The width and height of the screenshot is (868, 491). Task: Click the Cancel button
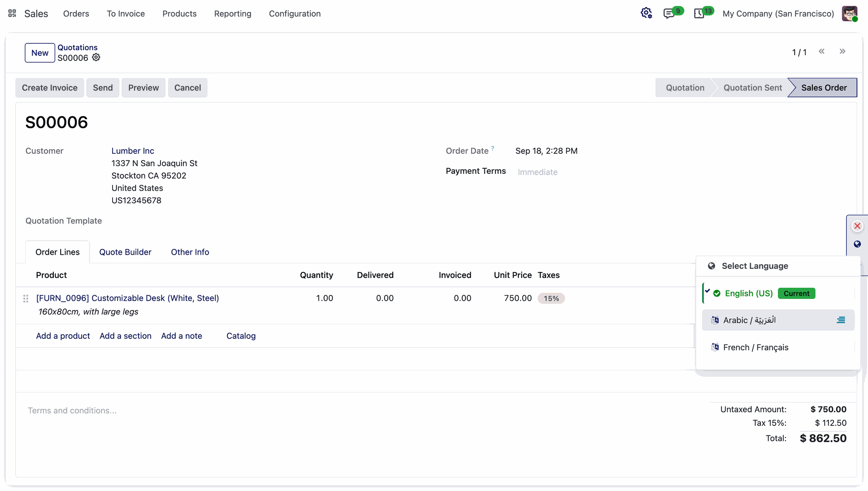188,88
